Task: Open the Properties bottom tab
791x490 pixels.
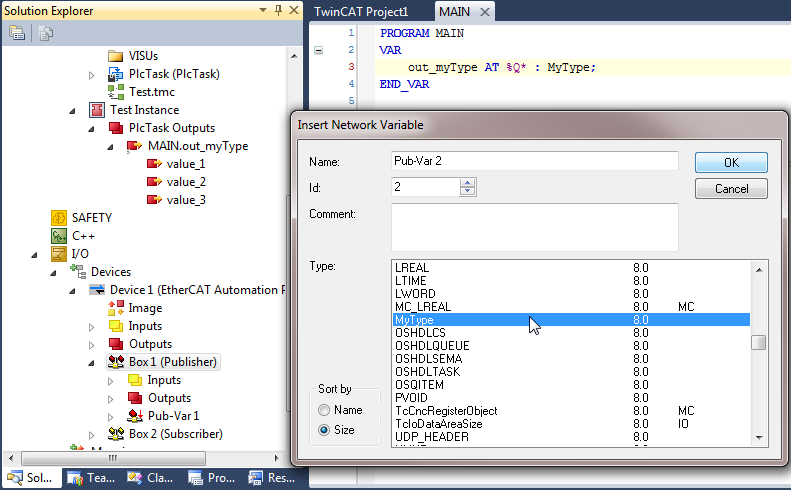Action: (x=212, y=478)
